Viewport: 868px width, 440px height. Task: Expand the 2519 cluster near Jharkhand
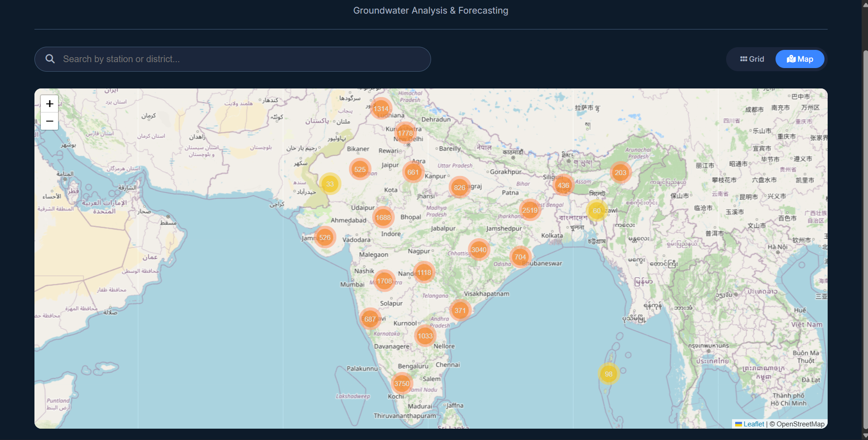tap(530, 210)
